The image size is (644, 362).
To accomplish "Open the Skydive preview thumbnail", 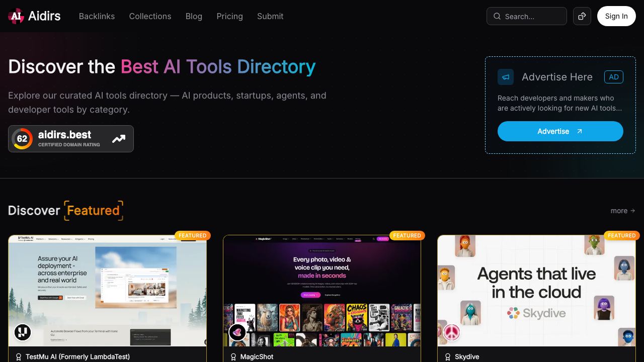I will click(536, 291).
